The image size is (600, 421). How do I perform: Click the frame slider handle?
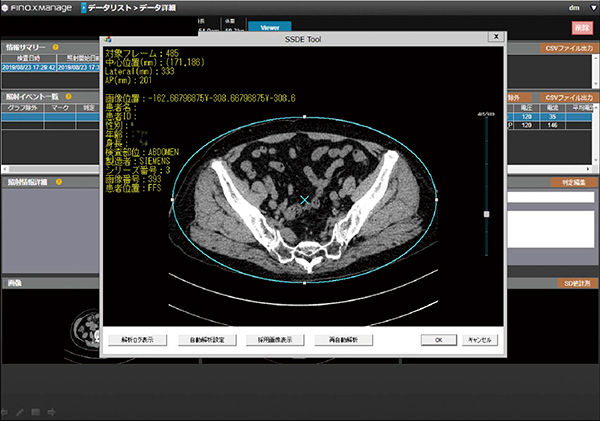point(486,214)
